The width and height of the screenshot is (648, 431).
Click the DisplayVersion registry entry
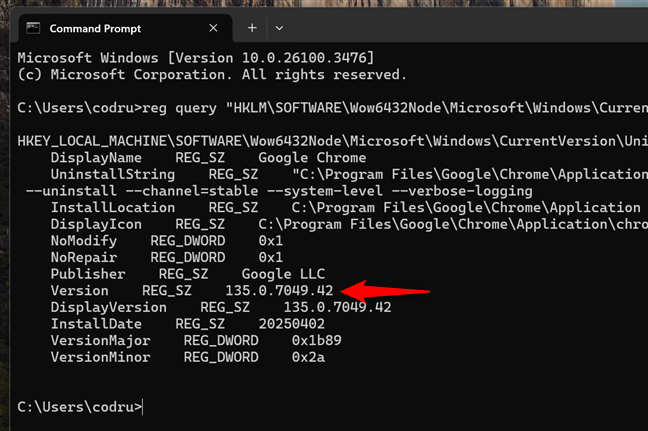point(221,307)
